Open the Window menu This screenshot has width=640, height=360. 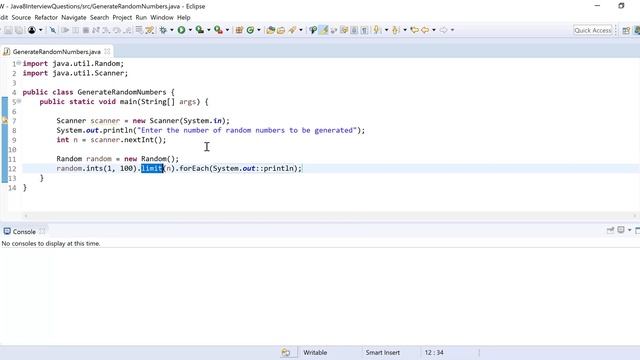162,18
